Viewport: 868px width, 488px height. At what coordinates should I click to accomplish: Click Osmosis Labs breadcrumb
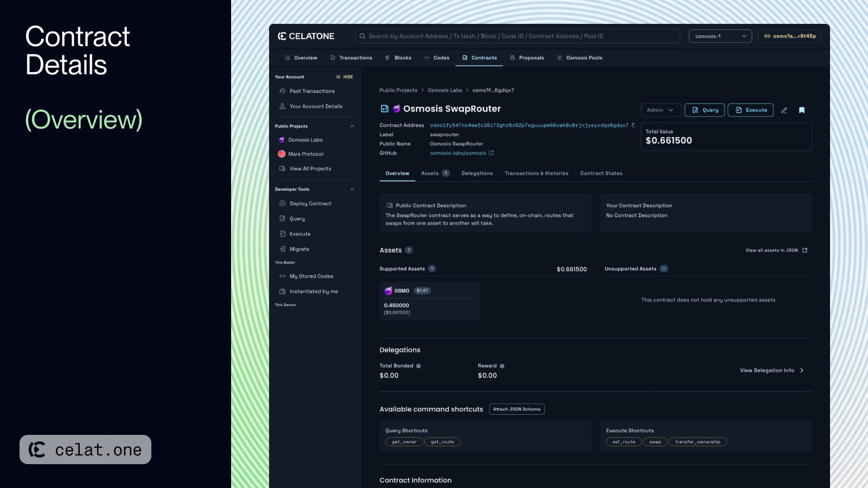445,91
